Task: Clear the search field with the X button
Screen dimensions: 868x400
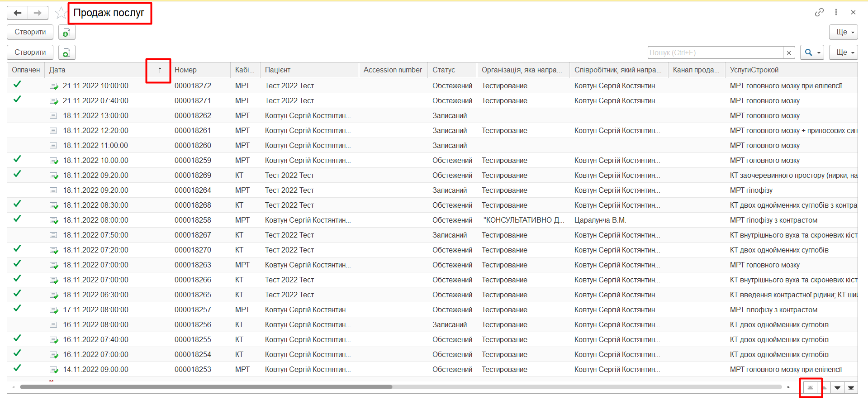Action: (789, 52)
